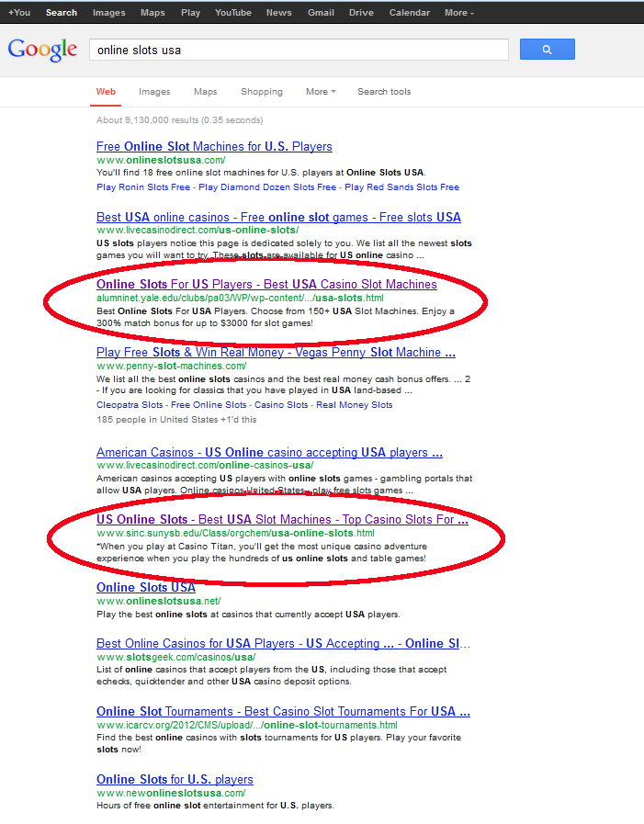Image resolution: width=644 pixels, height=824 pixels.
Task: Click the Google logo
Action: [x=42, y=50]
